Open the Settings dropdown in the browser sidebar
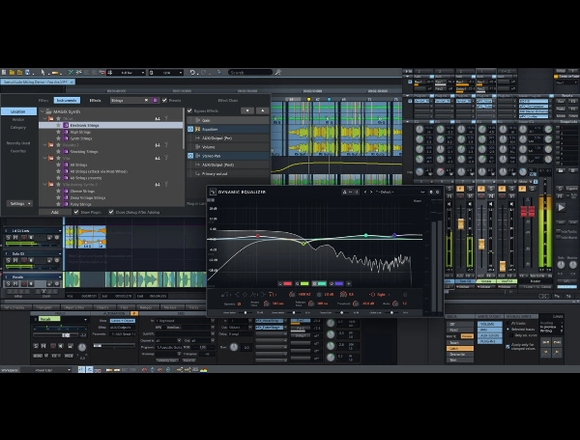 click(19, 203)
